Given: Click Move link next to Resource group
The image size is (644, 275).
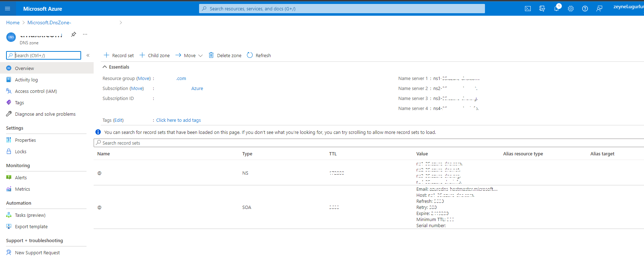Looking at the screenshot, I should click(x=144, y=78).
